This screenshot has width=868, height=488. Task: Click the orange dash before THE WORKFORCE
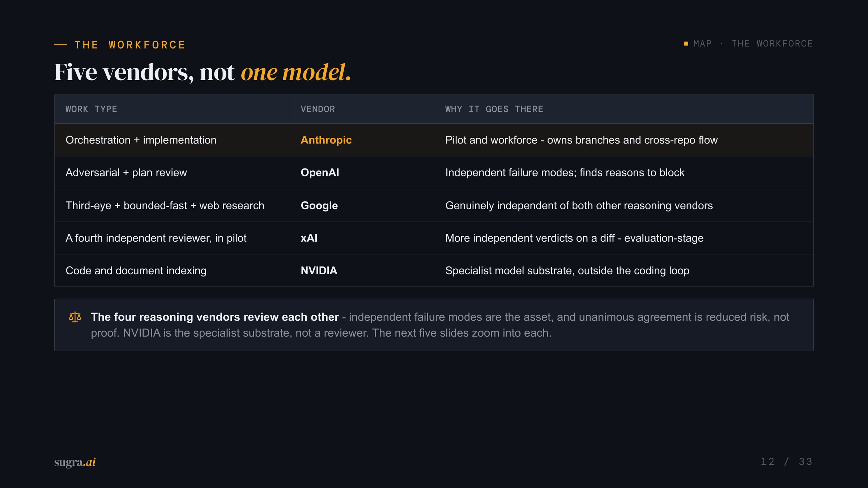[60, 45]
